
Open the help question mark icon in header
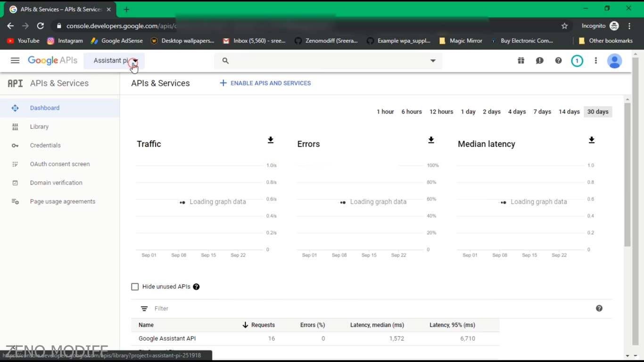pos(558,60)
